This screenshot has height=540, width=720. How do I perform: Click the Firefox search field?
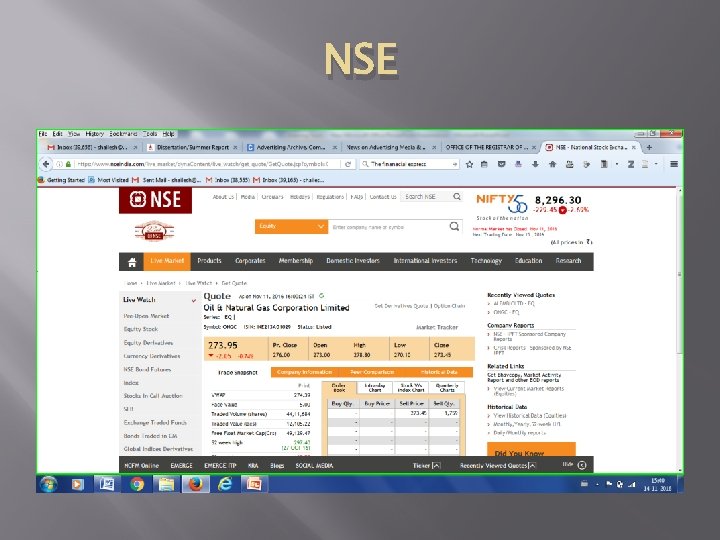click(x=409, y=164)
